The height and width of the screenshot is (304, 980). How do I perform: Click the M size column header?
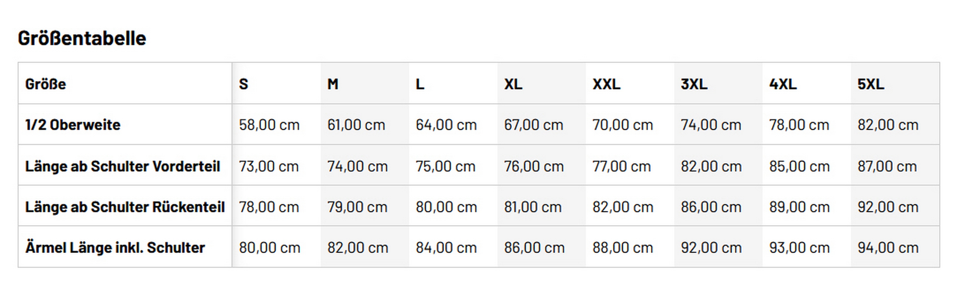click(x=333, y=84)
